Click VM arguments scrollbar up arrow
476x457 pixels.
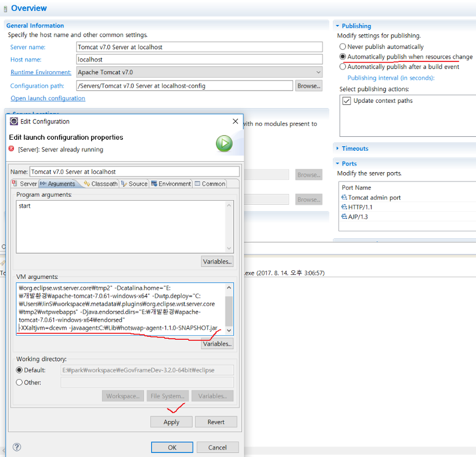229,288
